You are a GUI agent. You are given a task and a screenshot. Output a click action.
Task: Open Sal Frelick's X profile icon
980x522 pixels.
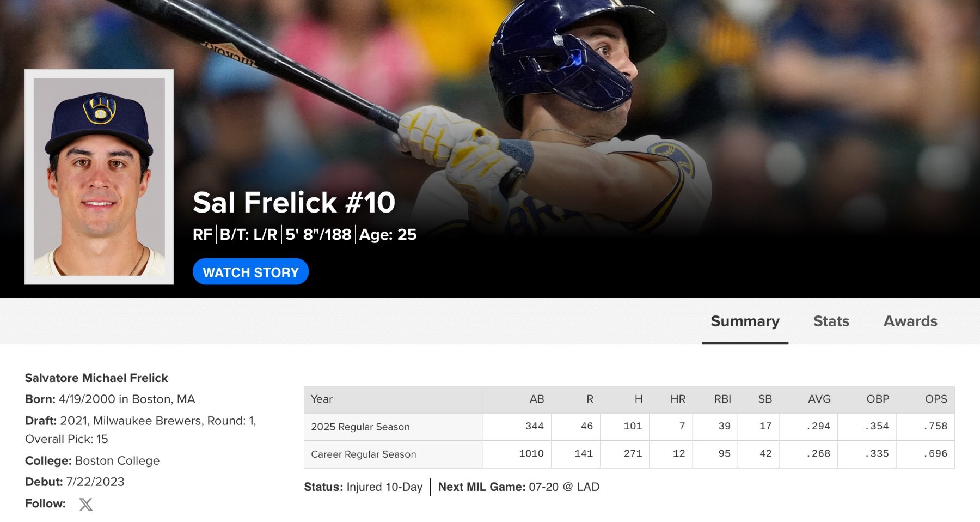point(85,504)
